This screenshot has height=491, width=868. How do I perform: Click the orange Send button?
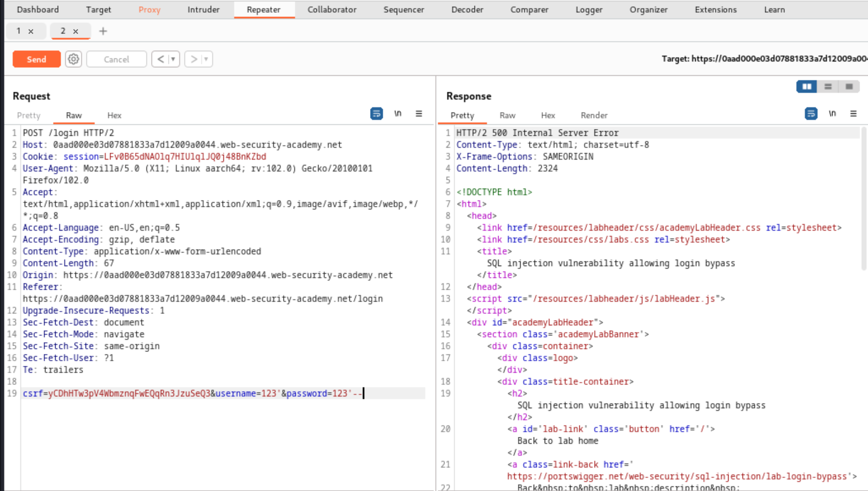coord(36,59)
